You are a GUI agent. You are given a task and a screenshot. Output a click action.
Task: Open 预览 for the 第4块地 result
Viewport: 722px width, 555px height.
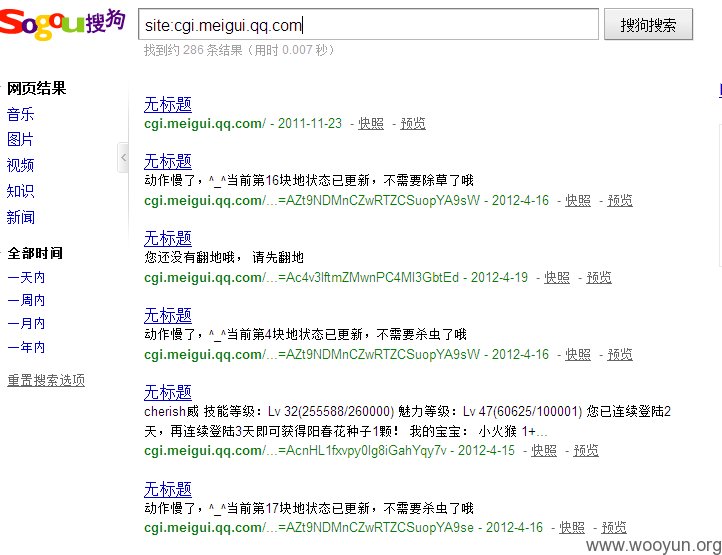tap(620, 354)
